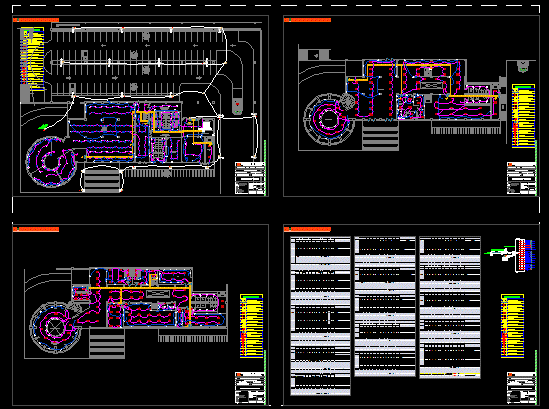Click the title block of the bottom-right sheet

(522, 388)
